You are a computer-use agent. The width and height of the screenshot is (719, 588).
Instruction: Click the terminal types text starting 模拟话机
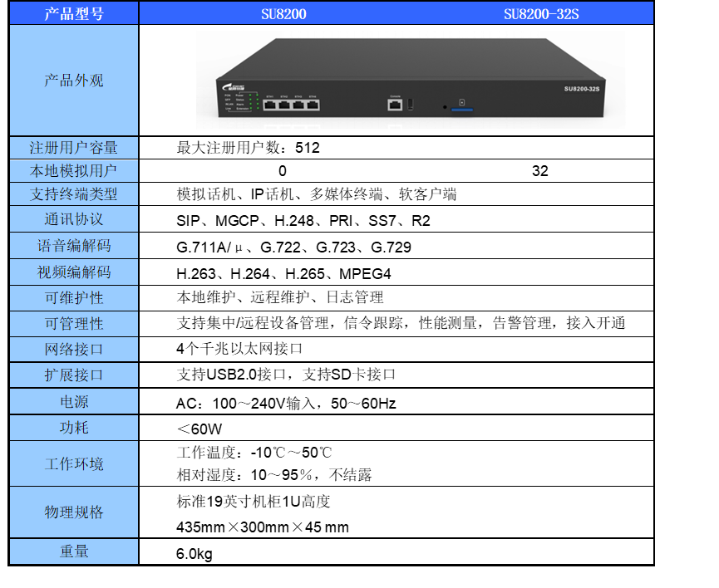tap(317, 194)
